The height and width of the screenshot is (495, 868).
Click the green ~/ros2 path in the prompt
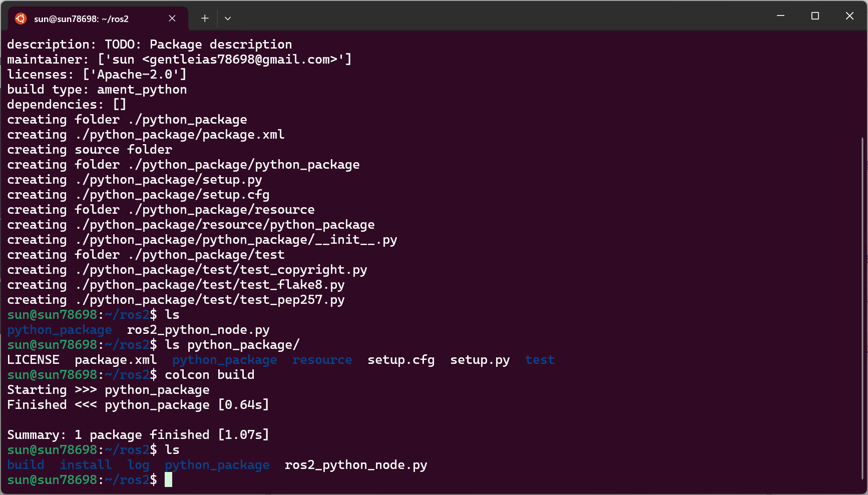126,479
